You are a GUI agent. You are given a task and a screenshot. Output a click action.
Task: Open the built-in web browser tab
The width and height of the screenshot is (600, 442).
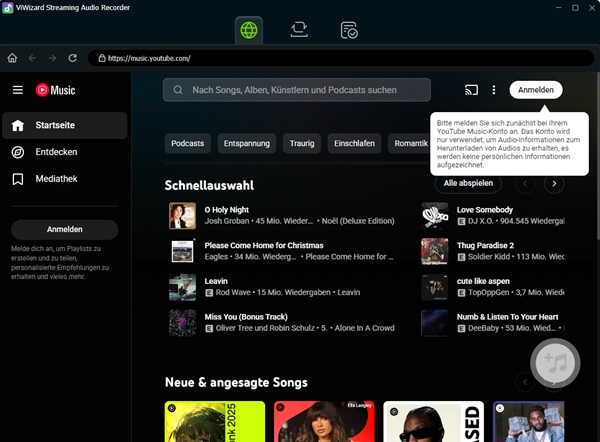[x=249, y=30]
